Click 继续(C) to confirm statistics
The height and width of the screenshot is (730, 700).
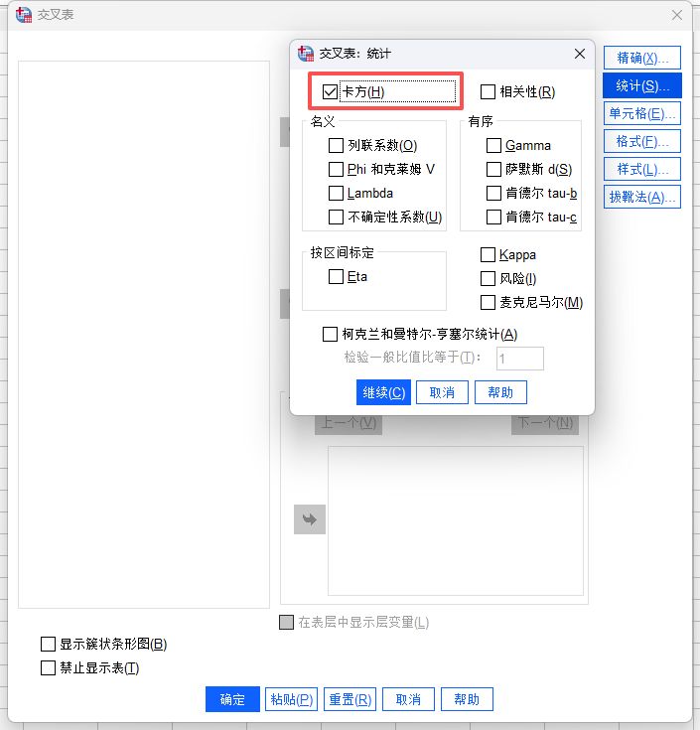pos(383,392)
